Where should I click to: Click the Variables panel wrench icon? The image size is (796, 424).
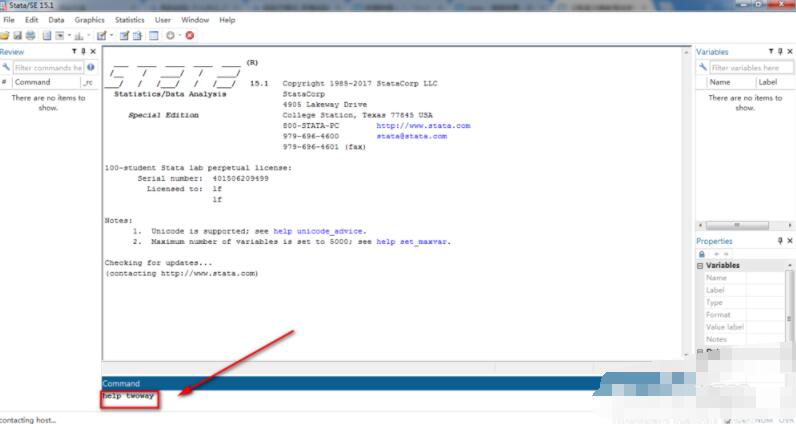703,67
